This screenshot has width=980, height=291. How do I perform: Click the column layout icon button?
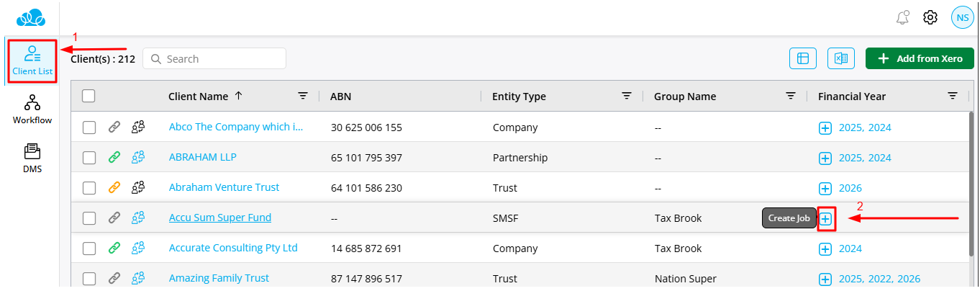pos(803,59)
